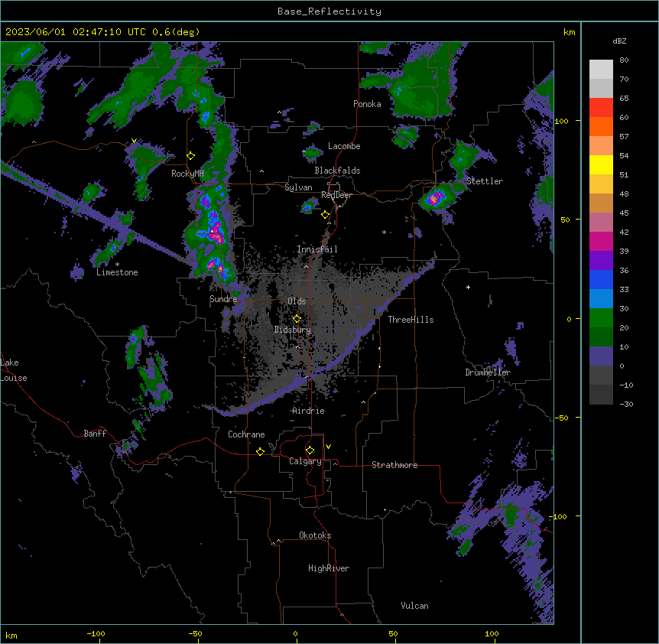The width and height of the screenshot is (659, 644).
Task: Click the white plus marker north of Drumheller
Action: 468,287
